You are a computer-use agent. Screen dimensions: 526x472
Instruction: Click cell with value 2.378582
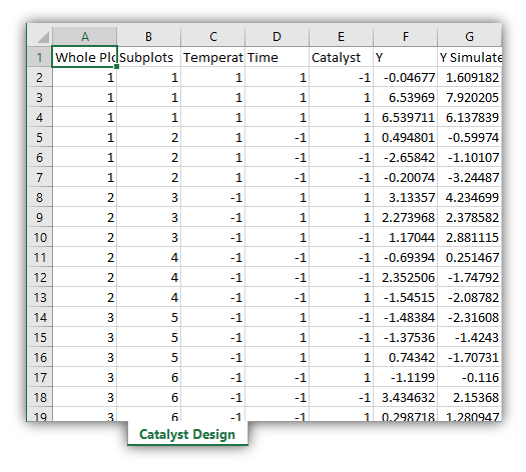click(x=470, y=218)
